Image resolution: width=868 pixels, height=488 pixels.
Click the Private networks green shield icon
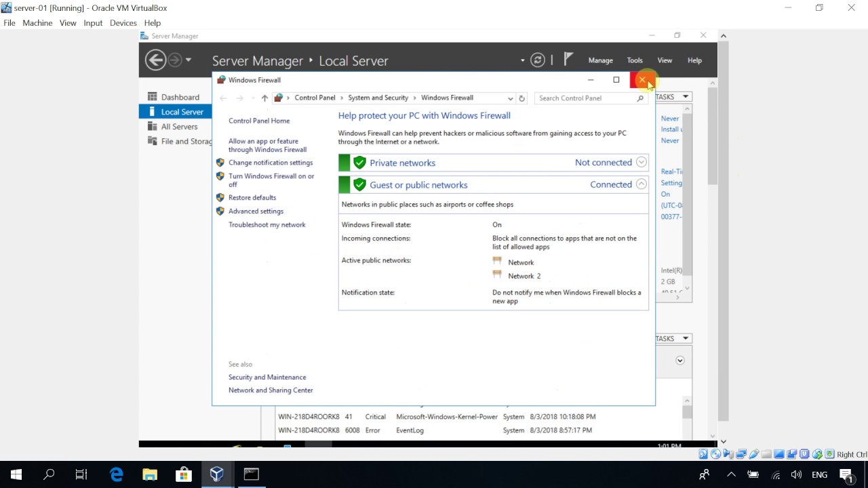(359, 163)
